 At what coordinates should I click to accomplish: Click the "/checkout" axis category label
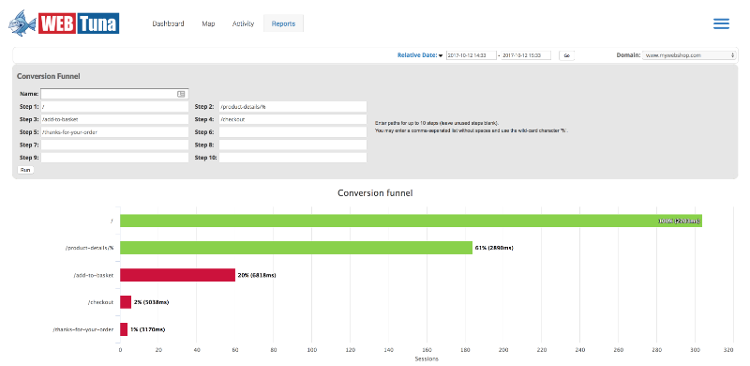click(101, 302)
